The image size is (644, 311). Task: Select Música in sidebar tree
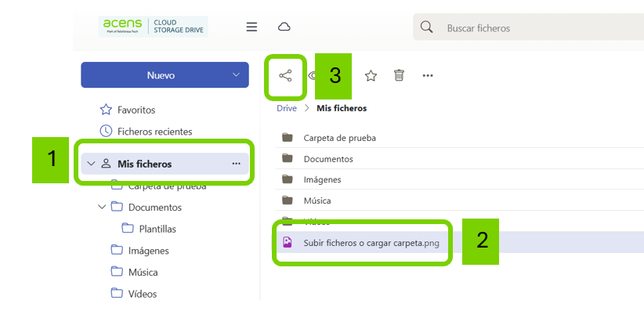click(143, 272)
